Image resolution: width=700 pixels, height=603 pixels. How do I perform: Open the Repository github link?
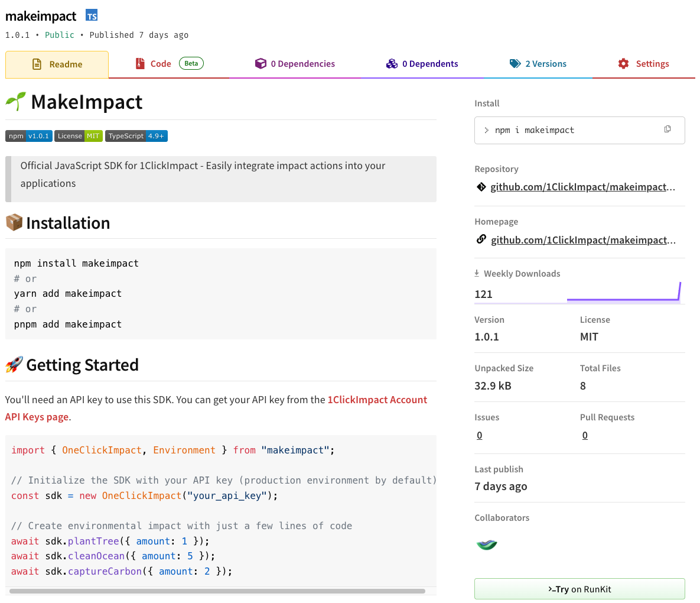tap(582, 187)
